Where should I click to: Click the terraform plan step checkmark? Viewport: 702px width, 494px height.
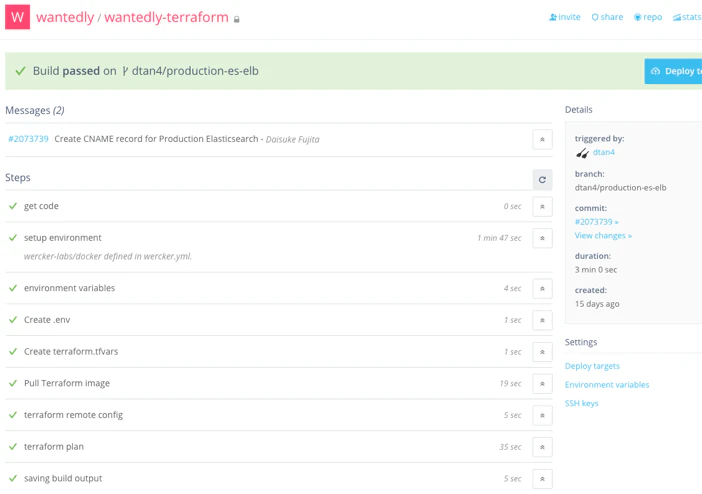(13, 447)
